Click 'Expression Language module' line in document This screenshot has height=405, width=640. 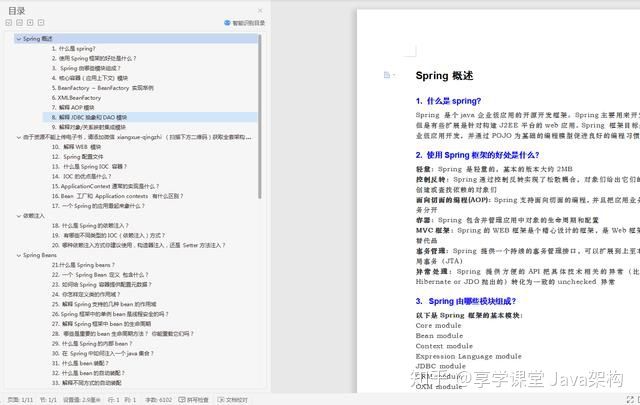[x=469, y=356]
